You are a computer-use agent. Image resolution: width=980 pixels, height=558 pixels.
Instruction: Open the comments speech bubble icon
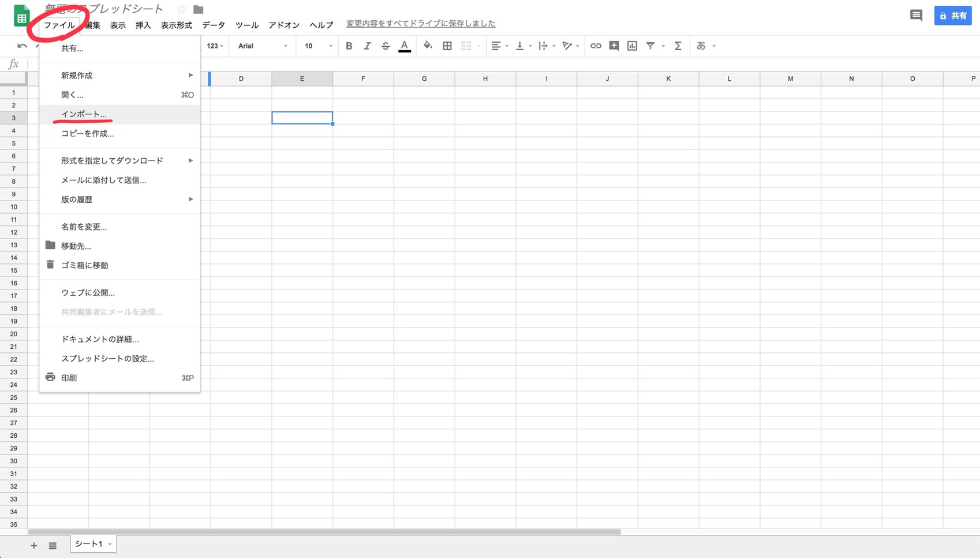coord(916,16)
